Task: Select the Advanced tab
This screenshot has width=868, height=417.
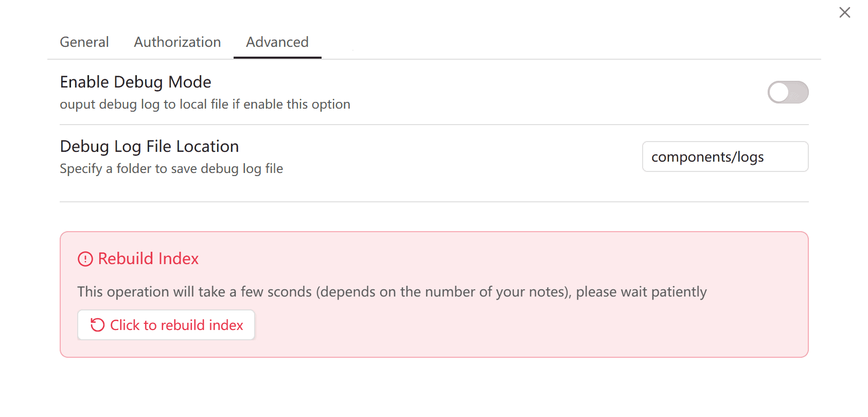Action: click(277, 42)
